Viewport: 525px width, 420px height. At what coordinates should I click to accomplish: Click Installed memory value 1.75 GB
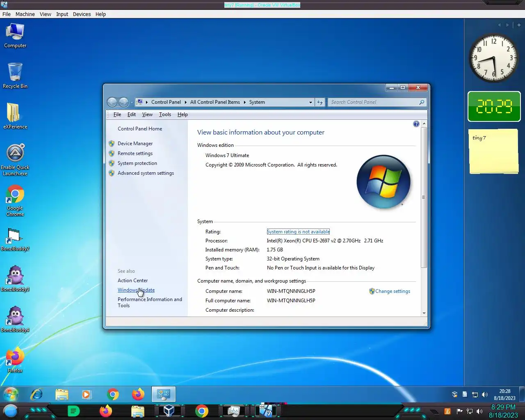(275, 250)
